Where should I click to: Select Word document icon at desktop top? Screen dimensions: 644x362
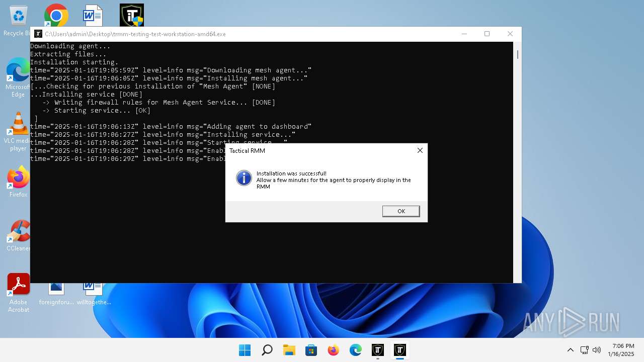pos(93,16)
